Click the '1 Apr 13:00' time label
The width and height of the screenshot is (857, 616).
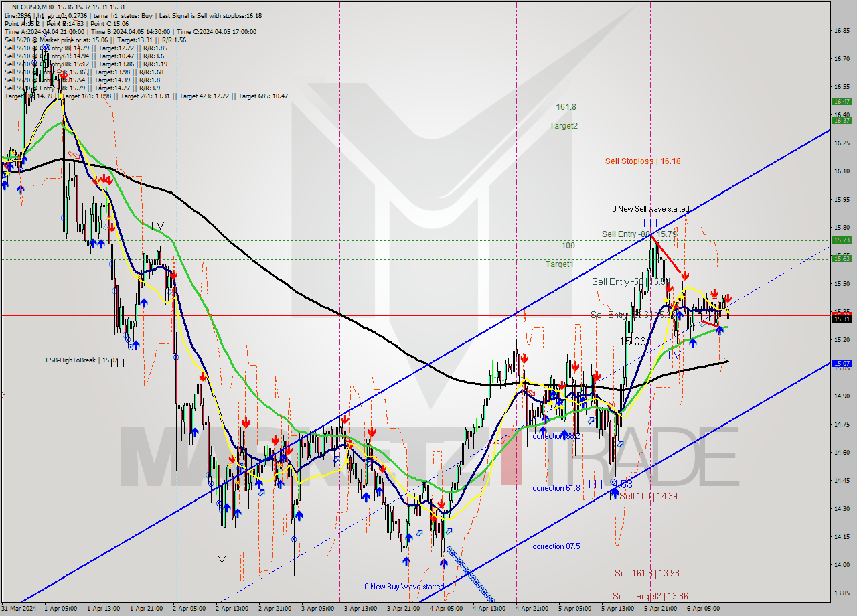103,609
